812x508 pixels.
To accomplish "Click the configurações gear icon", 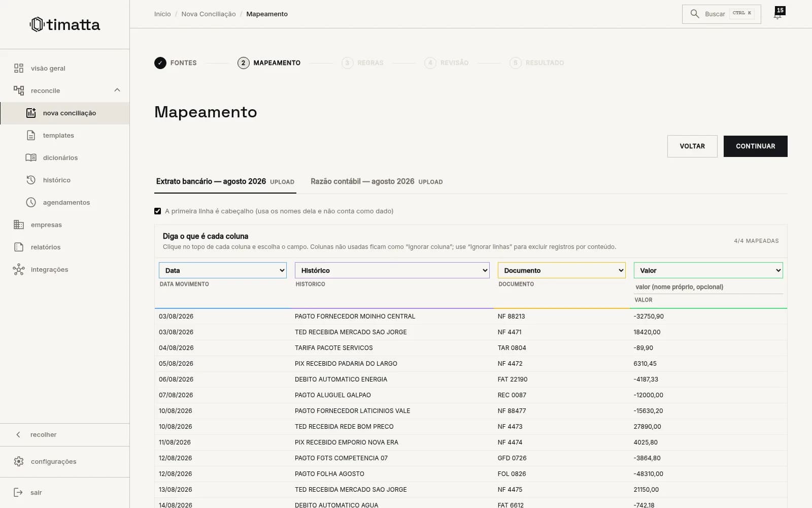I will (x=19, y=461).
